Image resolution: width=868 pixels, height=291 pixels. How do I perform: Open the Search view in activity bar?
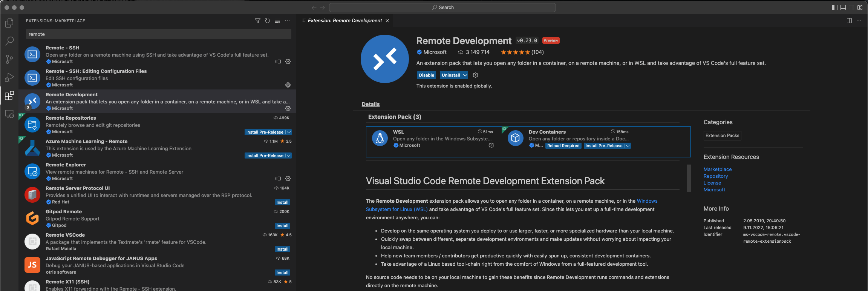click(x=9, y=41)
